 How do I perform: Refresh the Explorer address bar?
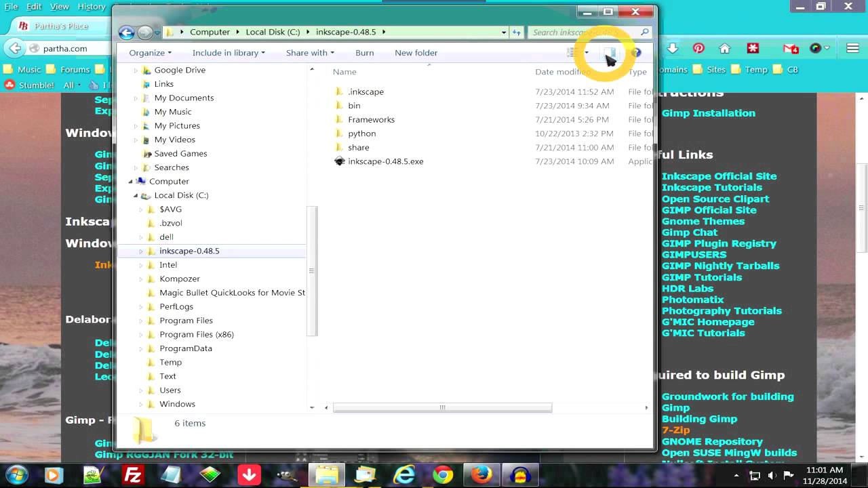517,32
